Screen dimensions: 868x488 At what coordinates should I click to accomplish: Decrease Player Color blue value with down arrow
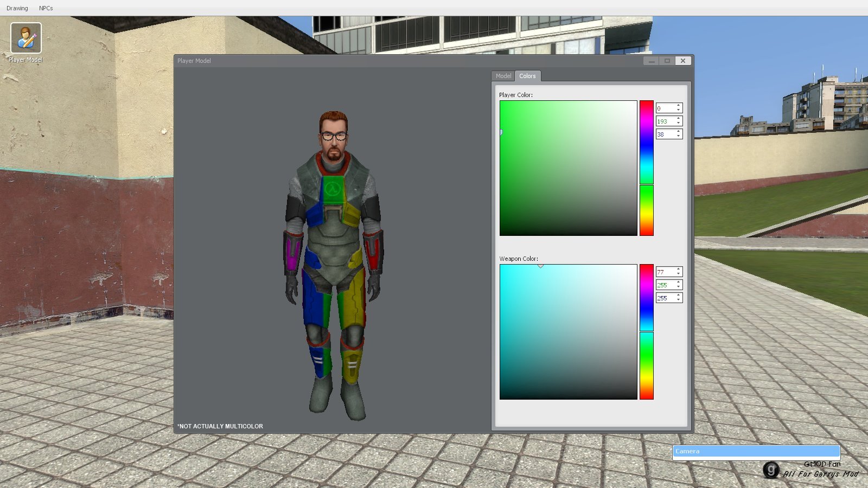click(678, 136)
